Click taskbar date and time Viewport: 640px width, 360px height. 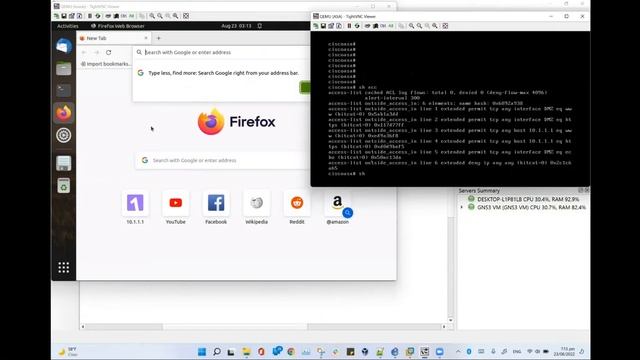(x=564, y=352)
